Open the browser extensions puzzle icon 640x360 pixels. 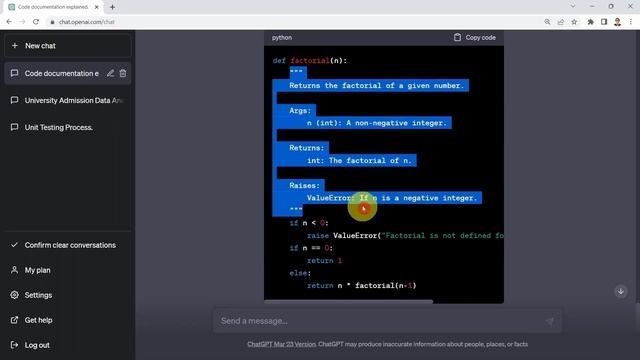tap(590, 22)
